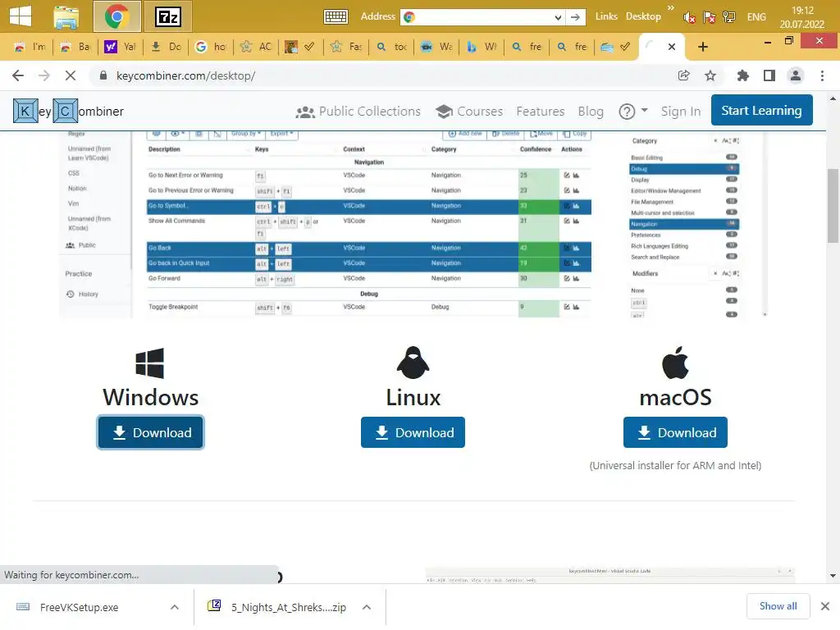Switch to the Yahoo browser tab
The height and width of the screenshot is (630, 840).
pos(120,47)
